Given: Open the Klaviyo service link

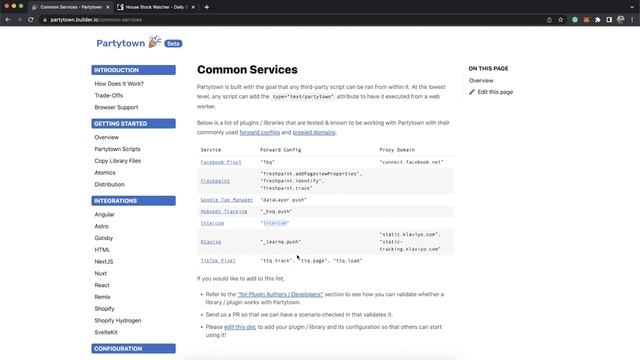Looking at the screenshot, I should [x=211, y=242].
